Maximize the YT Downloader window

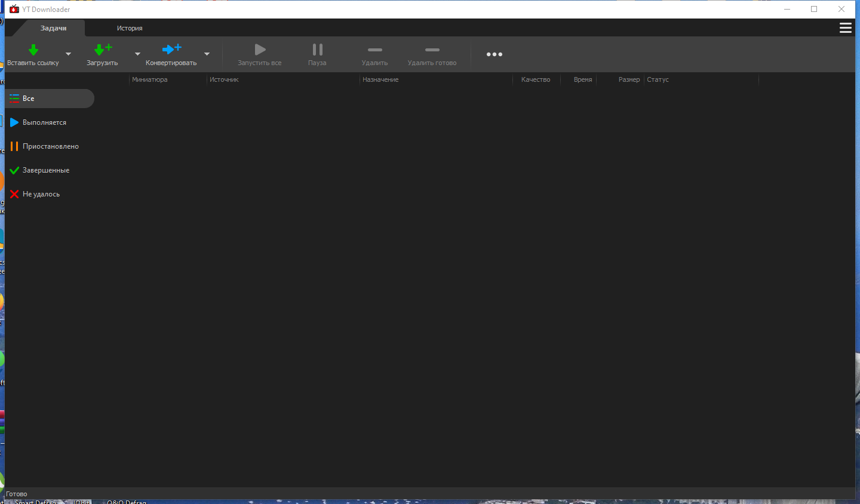tap(814, 9)
